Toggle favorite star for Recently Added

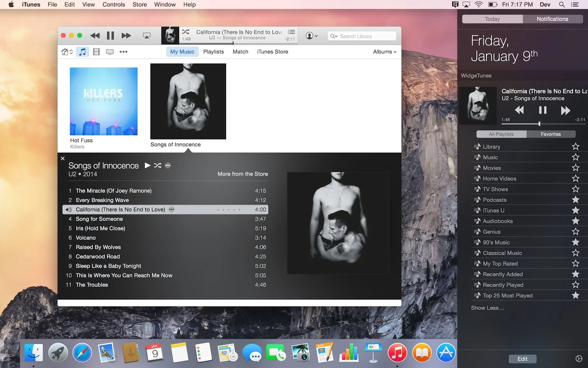point(576,274)
